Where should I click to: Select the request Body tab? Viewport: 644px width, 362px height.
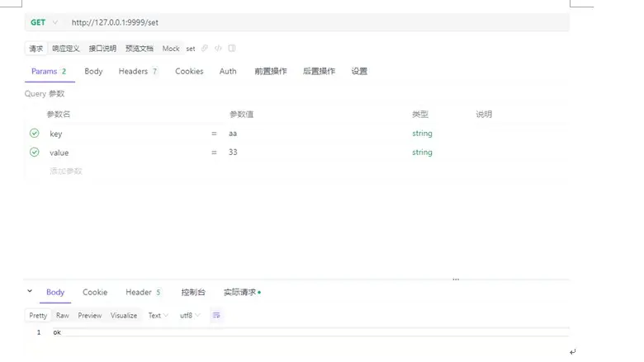(93, 72)
